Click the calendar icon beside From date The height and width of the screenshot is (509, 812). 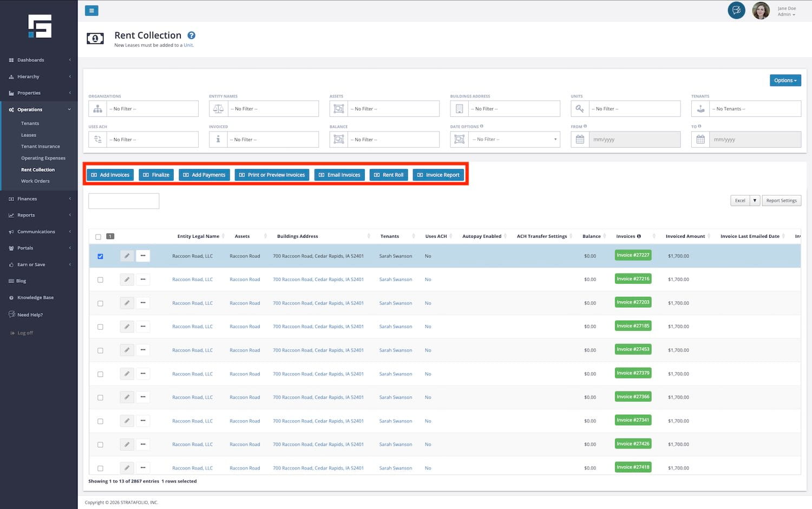[580, 139]
